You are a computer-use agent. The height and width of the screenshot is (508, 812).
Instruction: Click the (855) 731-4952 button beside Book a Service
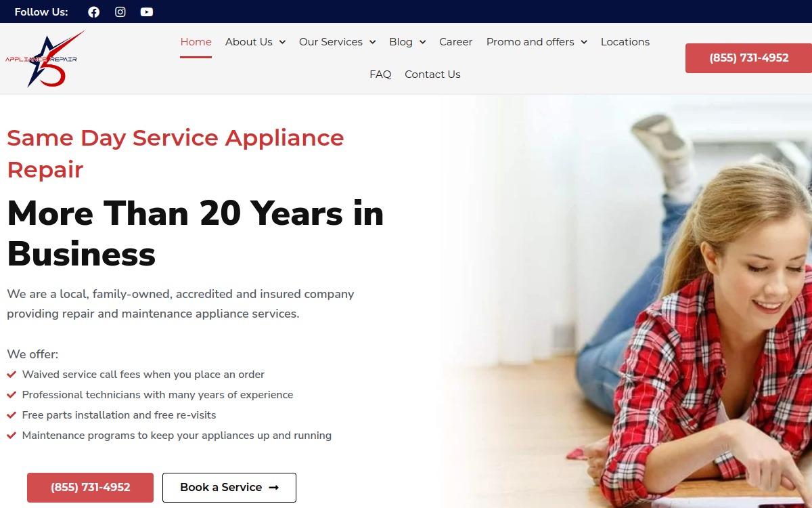90,488
